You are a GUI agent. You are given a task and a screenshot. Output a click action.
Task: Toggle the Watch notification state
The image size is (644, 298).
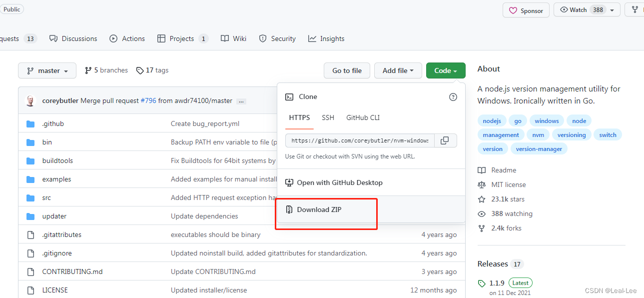pos(583,9)
